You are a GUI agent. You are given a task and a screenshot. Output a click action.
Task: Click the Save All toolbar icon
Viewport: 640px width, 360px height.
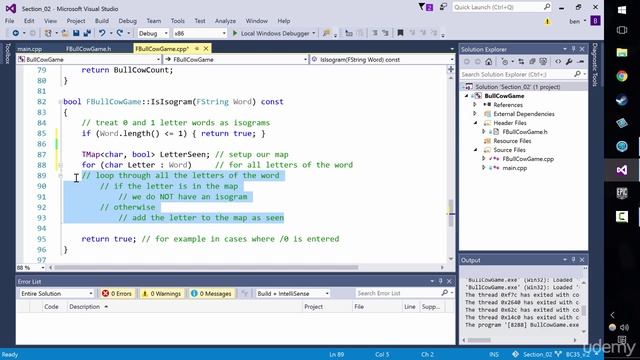tap(87, 33)
